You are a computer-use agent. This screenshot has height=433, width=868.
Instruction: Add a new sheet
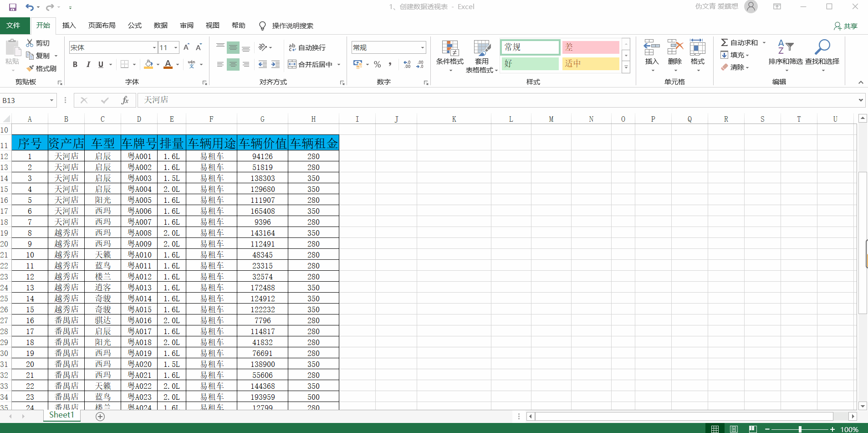(100, 417)
